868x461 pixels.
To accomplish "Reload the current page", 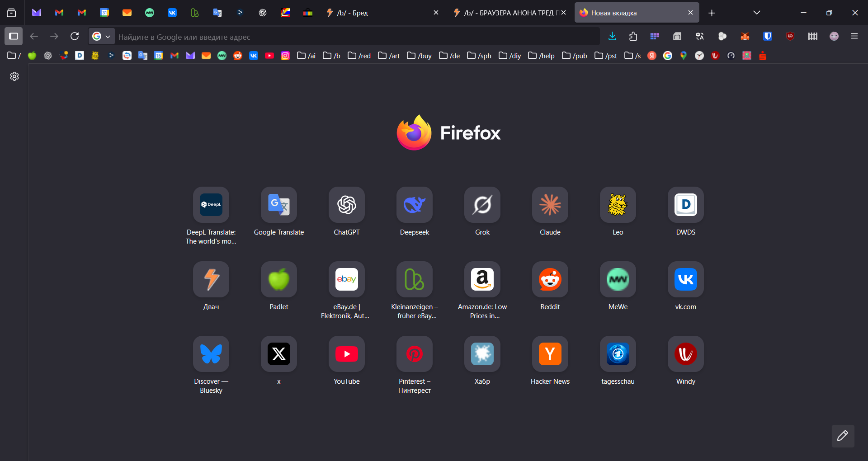I will coord(75,36).
